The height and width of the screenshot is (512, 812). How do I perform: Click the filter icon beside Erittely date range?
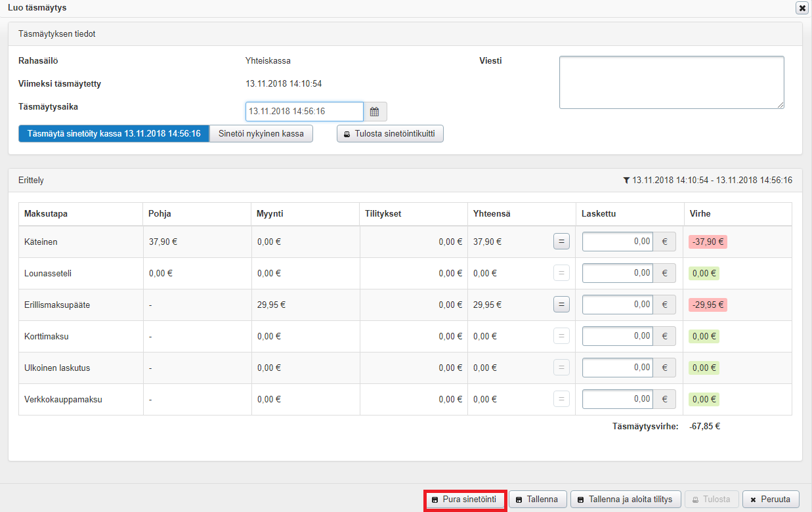tap(626, 180)
